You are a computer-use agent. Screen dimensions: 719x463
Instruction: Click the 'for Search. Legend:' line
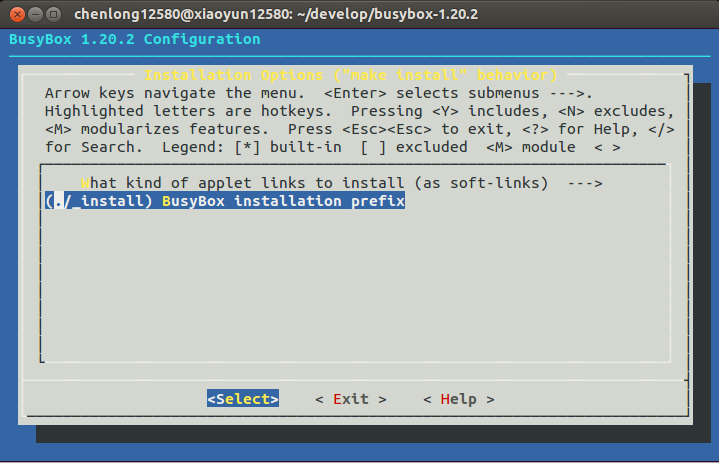tap(332, 147)
